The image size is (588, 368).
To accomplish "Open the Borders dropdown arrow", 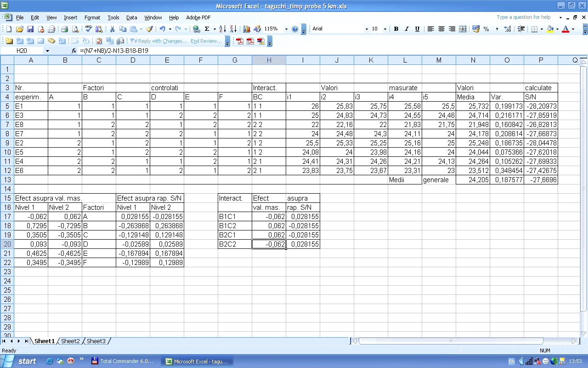I will [x=542, y=29].
